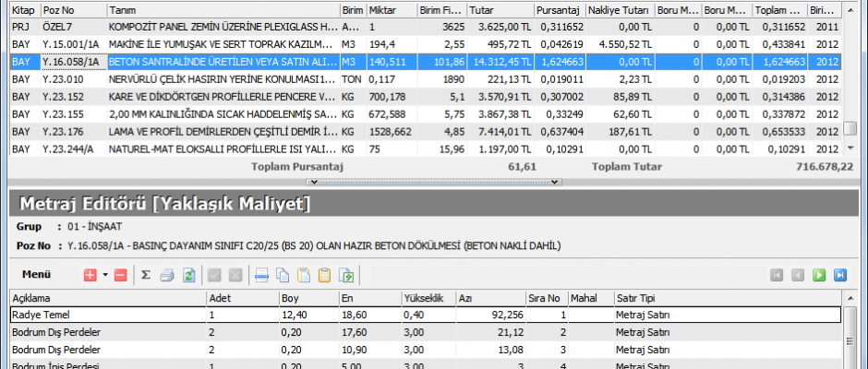Click the printer icon in the Metraj toolbar
868x369 pixels.
(x=168, y=275)
